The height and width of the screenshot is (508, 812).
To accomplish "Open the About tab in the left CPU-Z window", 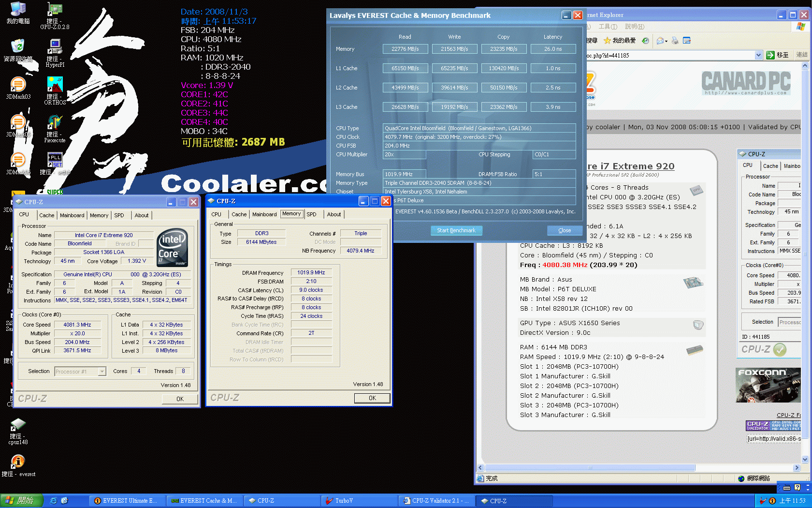I will click(142, 215).
